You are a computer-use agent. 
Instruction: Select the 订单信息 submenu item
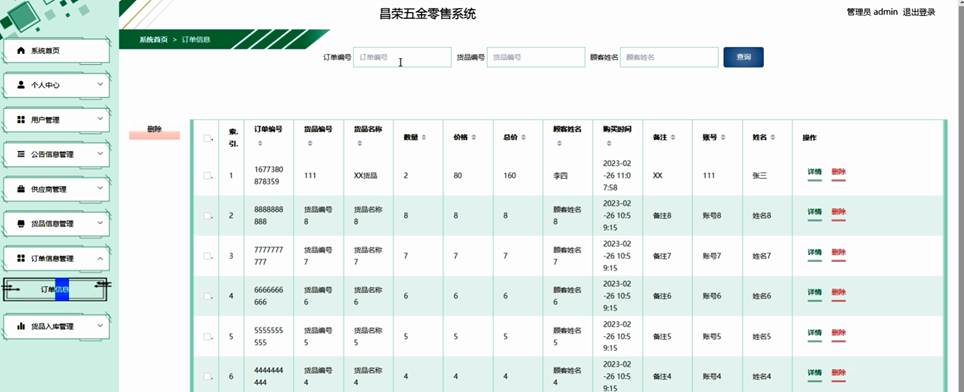pyautogui.click(x=56, y=289)
